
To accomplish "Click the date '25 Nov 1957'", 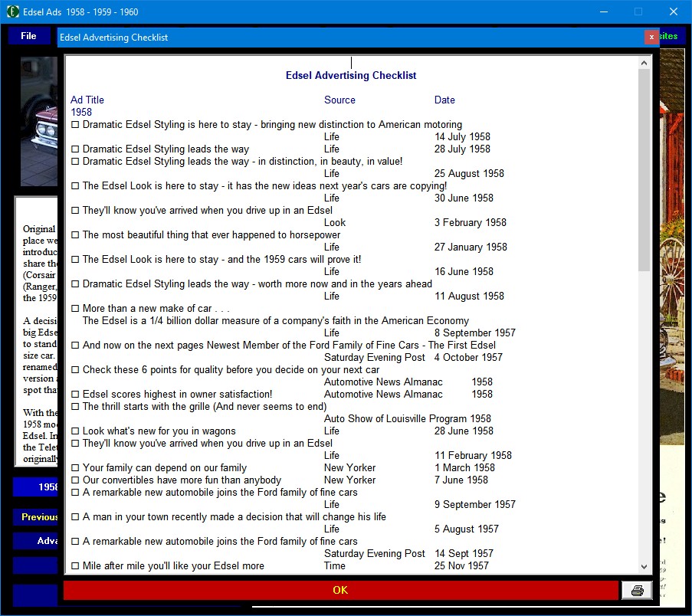I will (x=461, y=566).
